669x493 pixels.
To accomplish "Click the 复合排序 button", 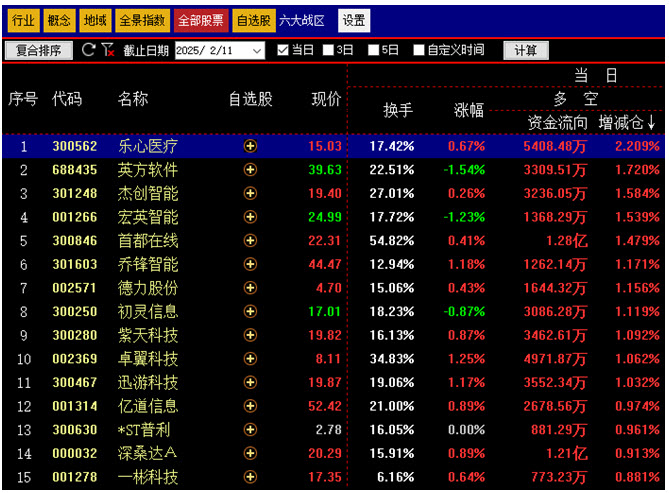I will (38, 50).
